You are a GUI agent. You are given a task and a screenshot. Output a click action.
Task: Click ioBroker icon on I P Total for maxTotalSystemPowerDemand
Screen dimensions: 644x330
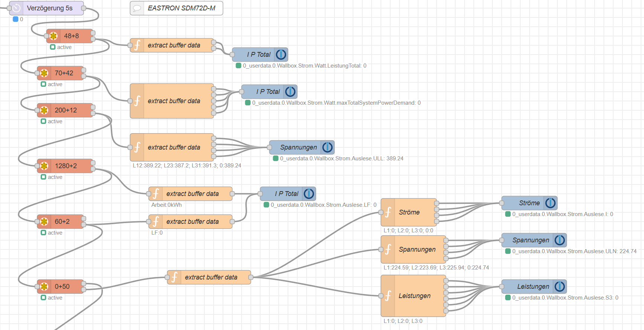(291, 92)
